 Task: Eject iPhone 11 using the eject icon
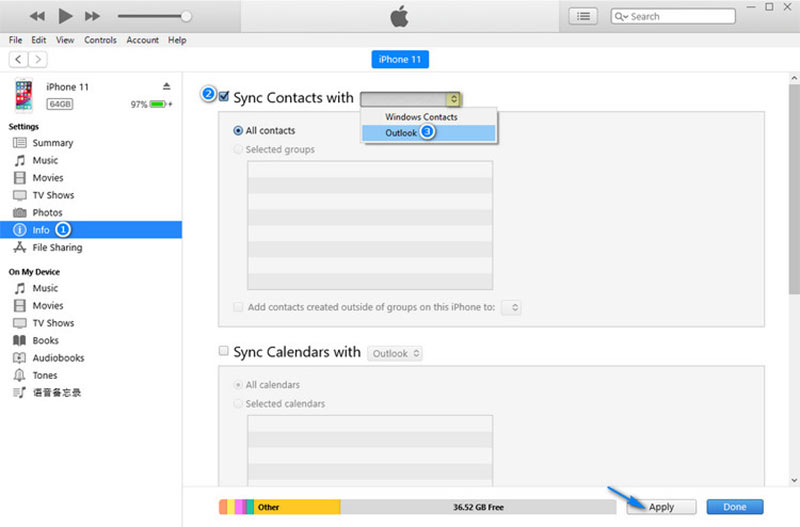coord(166,87)
